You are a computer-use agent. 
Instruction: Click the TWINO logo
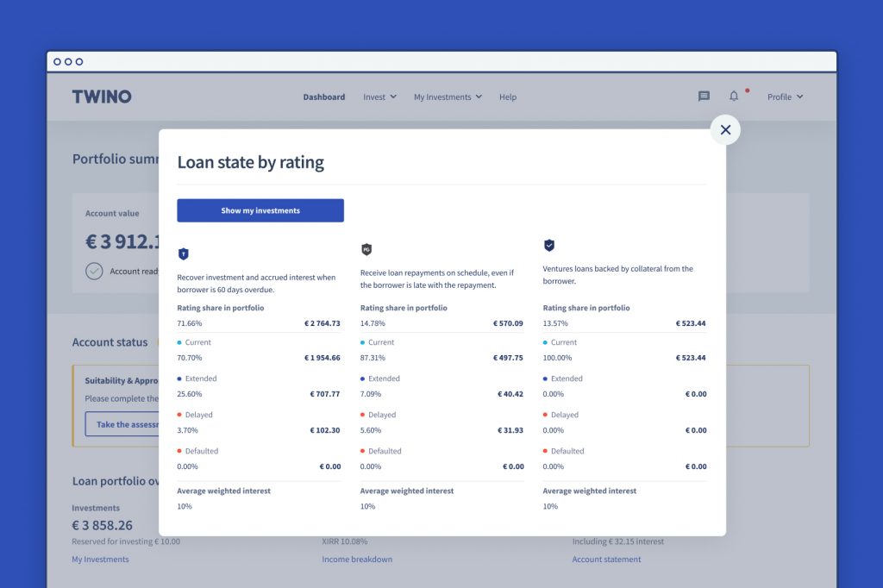tap(102, 97)
